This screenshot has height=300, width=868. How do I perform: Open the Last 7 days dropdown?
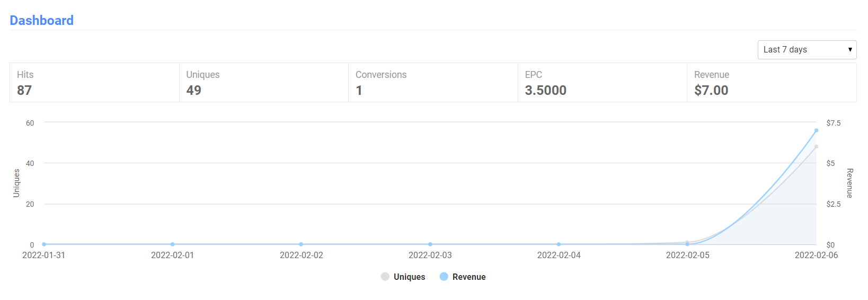click(x=807, y=50)
